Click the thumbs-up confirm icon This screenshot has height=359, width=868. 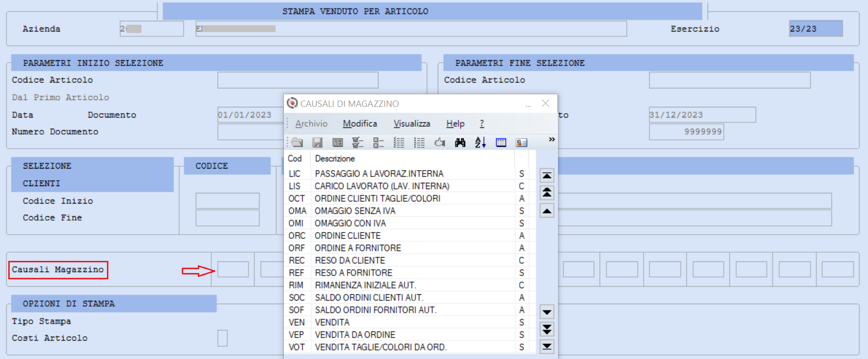(x=440, y=142)
